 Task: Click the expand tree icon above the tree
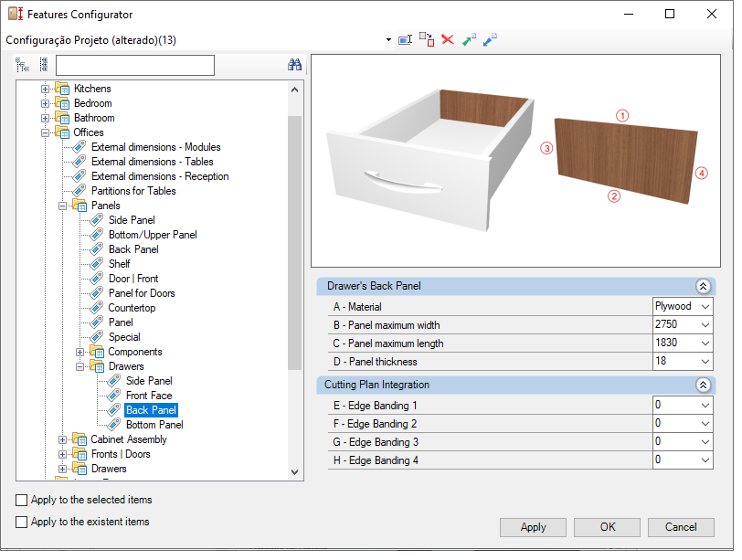click(22, 65)
